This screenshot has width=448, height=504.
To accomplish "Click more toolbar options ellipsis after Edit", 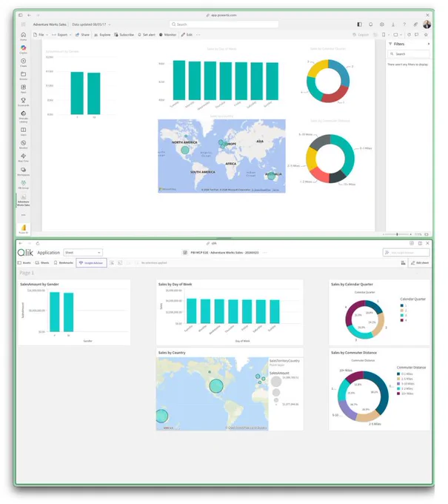I will click(198, 35).
